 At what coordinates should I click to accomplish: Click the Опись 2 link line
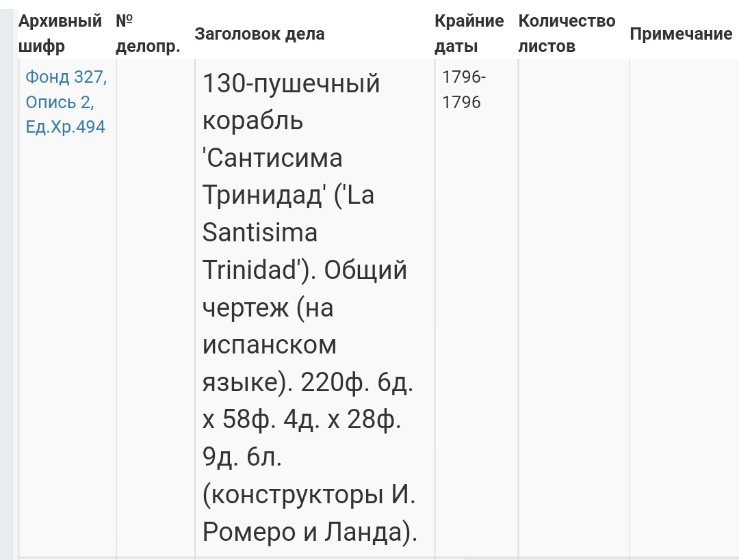pos(60,102)
